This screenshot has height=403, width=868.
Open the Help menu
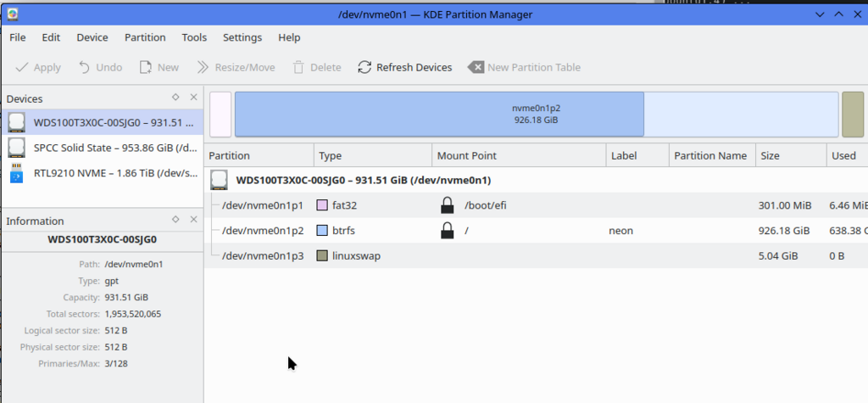[289, 37]
